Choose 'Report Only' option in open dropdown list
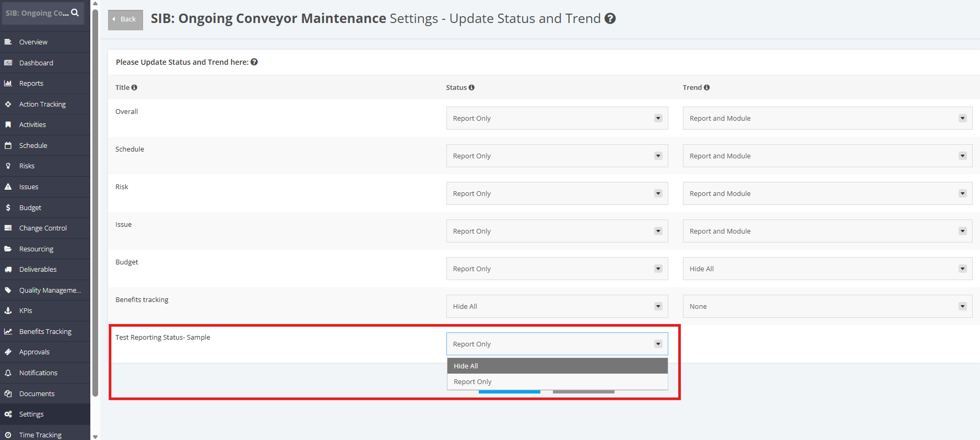This screenshot has width=980, height=440. pos(557,381)
